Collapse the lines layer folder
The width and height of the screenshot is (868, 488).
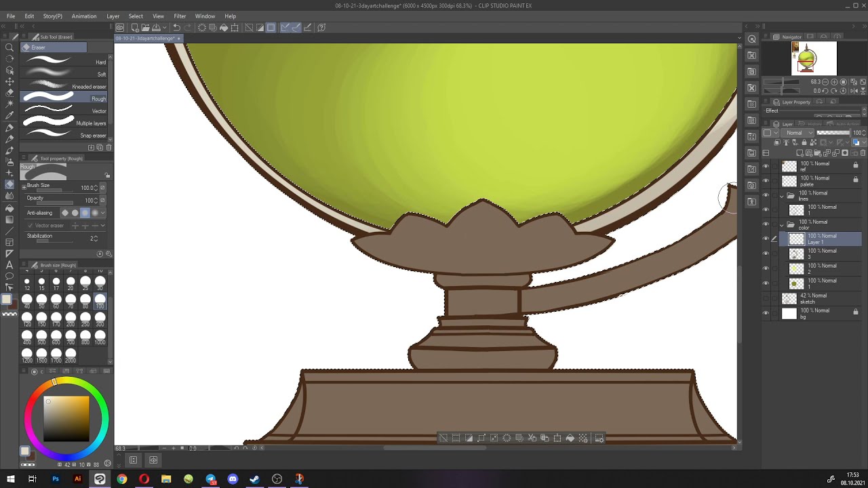781,196
